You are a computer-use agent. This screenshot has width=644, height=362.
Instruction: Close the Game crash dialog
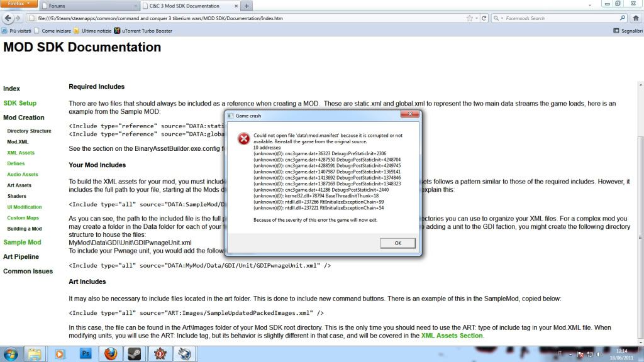coord(410,114)
